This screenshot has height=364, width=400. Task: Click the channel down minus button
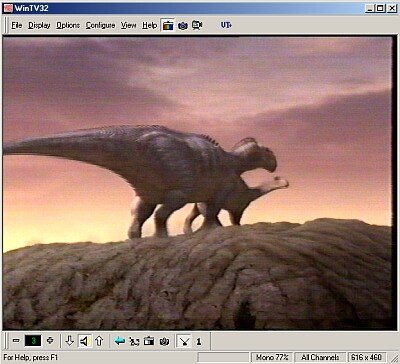point(16,341)
